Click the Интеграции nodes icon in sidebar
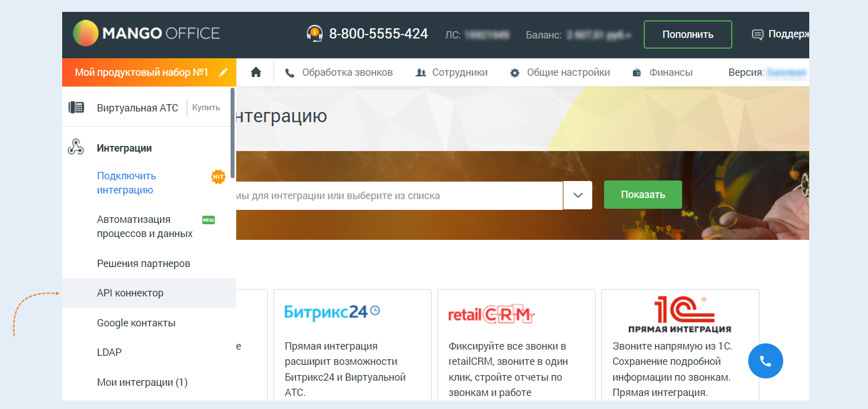 (x=76, y=148)
